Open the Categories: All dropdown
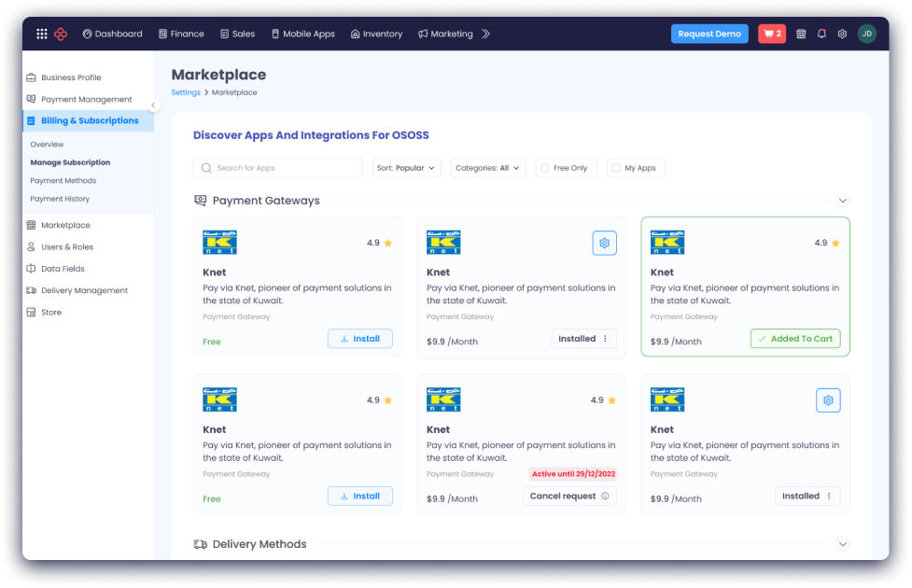 click(x=488, y=168)
